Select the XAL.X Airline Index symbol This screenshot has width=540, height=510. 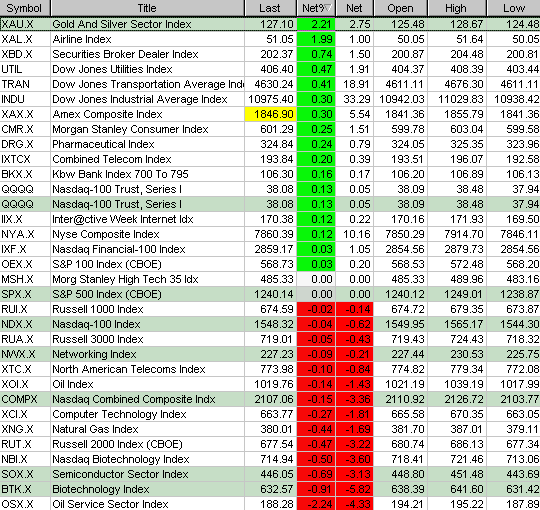click(17, 39)
